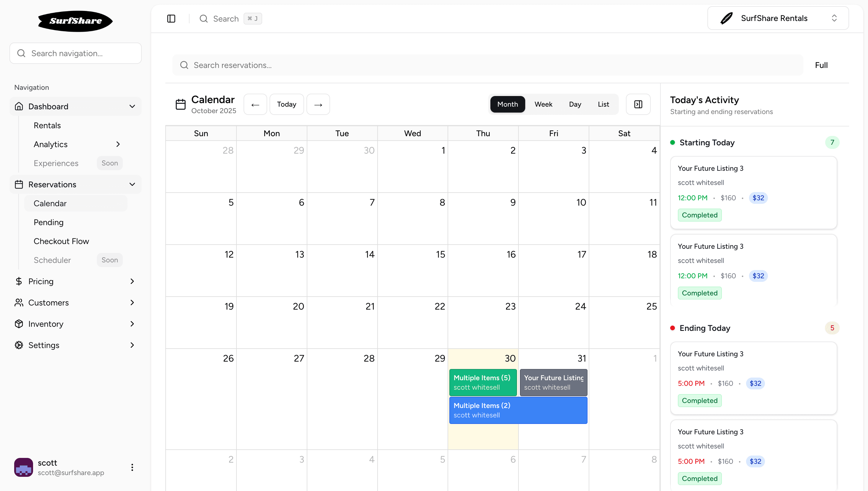This screenshot has width=868, height=491.
Task: Switch to the List view tab
Action: [603, 105]
